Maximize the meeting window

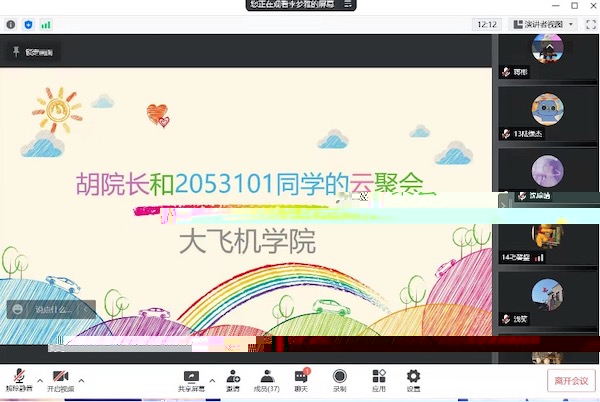[574, 5]
